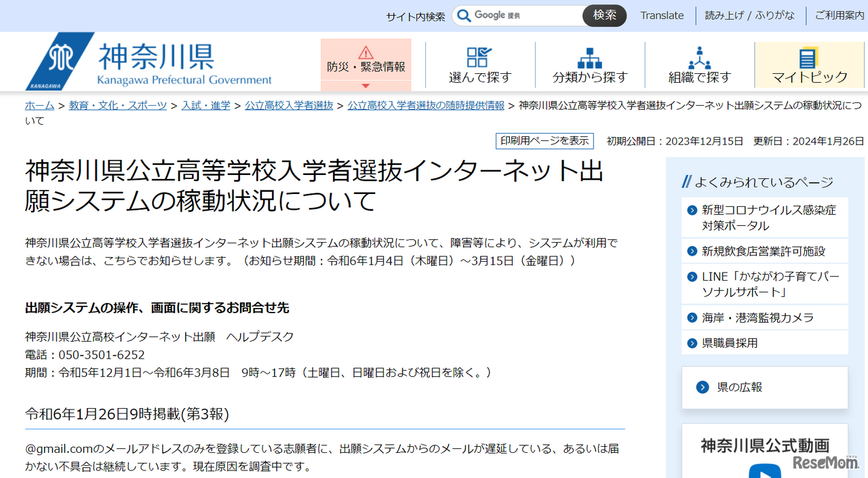868x478 pixels.
Task: Click the Google magnifying glass search icon
Action: (x=464, y=15)
